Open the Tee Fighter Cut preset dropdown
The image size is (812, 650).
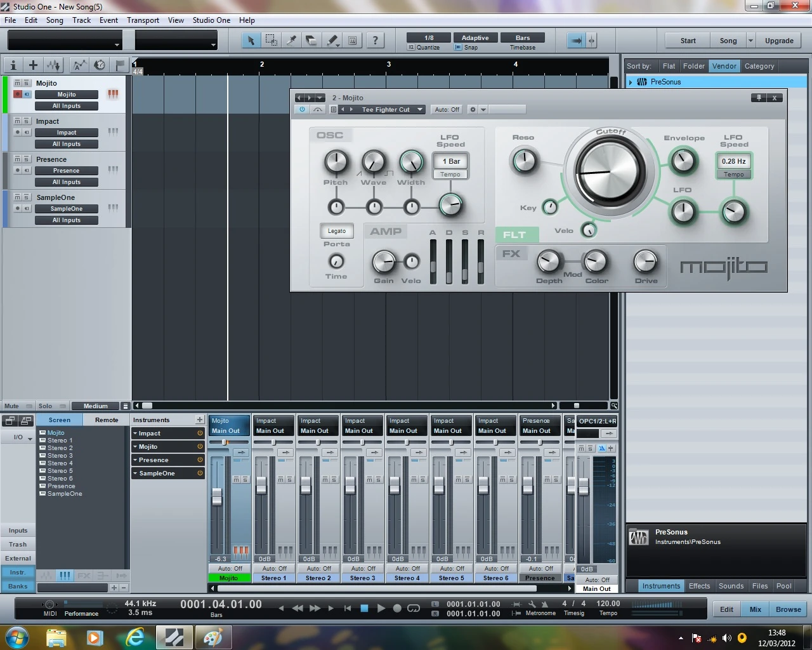pyautogui.click(x=420, y=109)
